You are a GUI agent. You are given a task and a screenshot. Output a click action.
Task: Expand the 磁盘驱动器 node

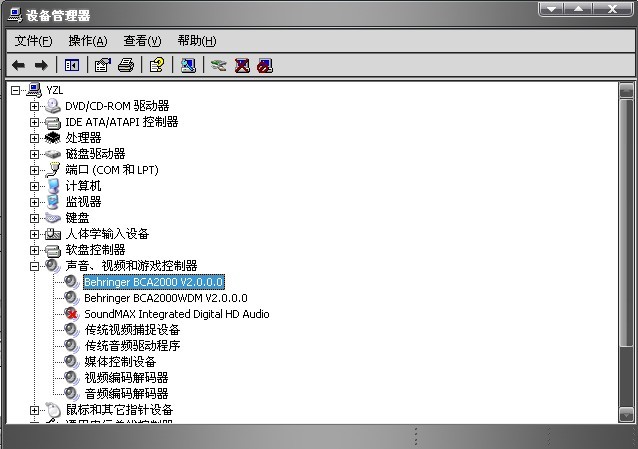click(35, 154)
